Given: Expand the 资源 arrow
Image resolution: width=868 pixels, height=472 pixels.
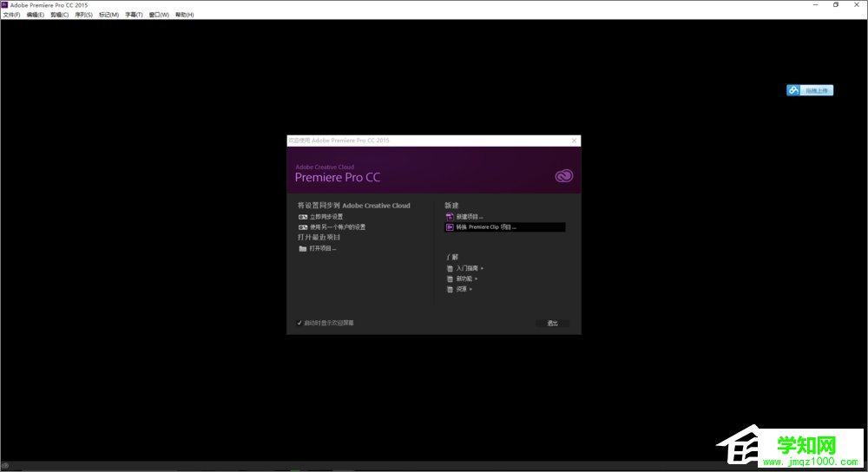Looking at the screenshot, I should click(x=470, y=290).
